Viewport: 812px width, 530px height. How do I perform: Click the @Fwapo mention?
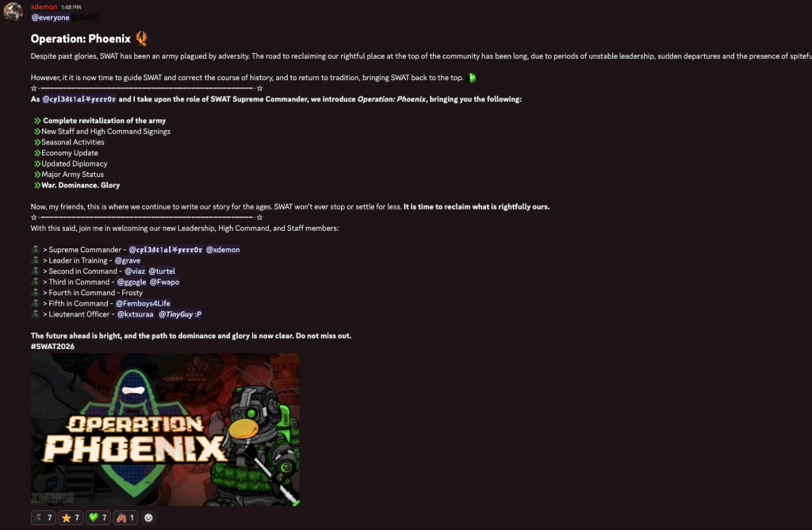[x=165, y=282]
